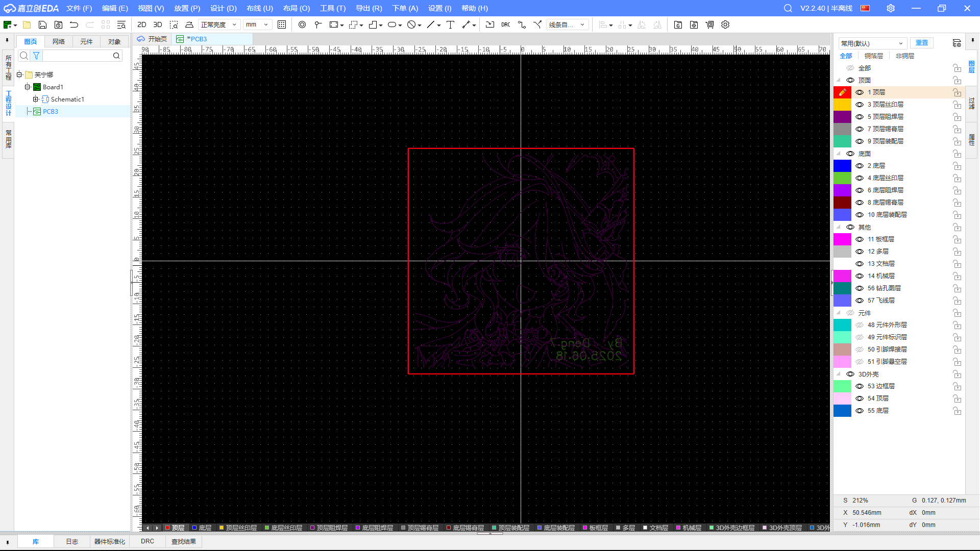Image resolution: width=980 pixels, height=551 pixels.
Task: Hide the 3 顶层丝印层 layer eye
Action: (x=860, y=105)
